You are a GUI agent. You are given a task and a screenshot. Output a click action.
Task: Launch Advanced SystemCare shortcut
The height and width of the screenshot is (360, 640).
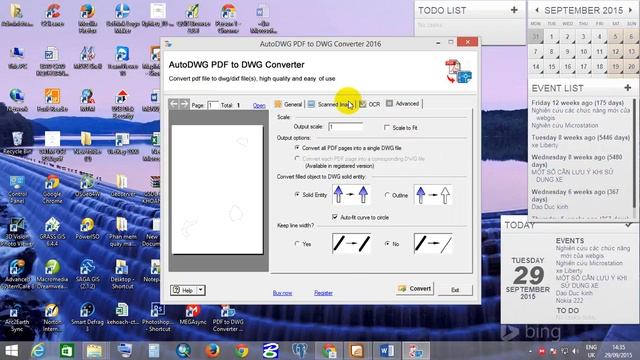[x=17, y=274]
